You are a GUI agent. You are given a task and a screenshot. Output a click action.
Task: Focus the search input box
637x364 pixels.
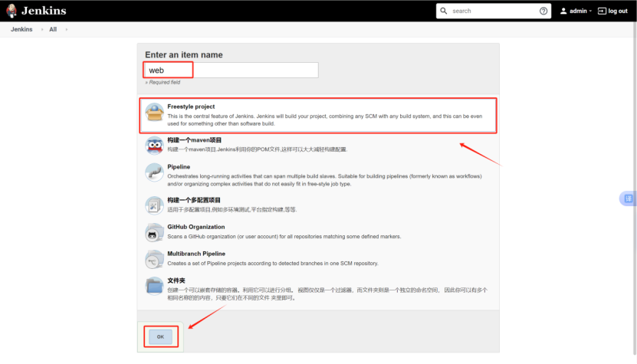point(494,11)
